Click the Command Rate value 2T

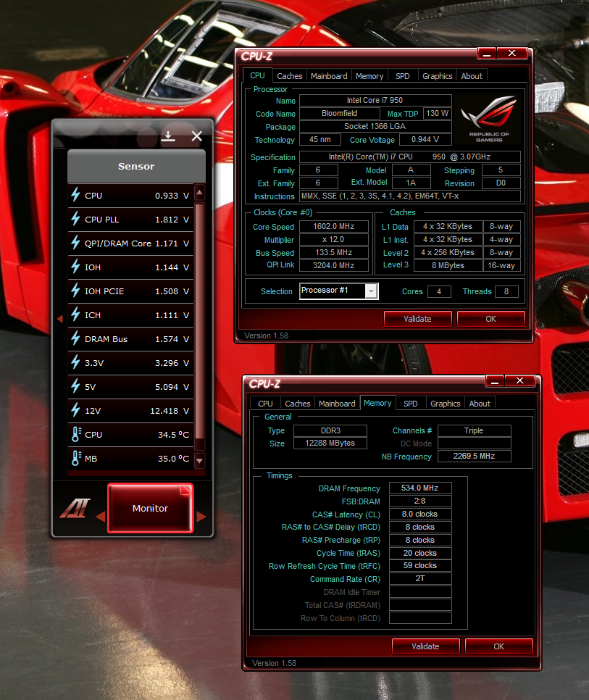coord(420,578)
